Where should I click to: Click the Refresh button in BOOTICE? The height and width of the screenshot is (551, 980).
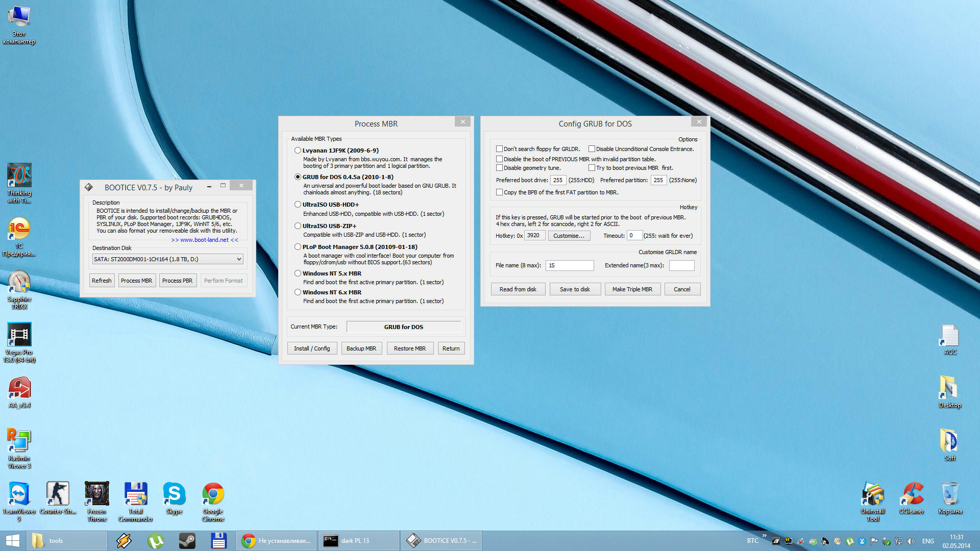[x=102, y=281]
